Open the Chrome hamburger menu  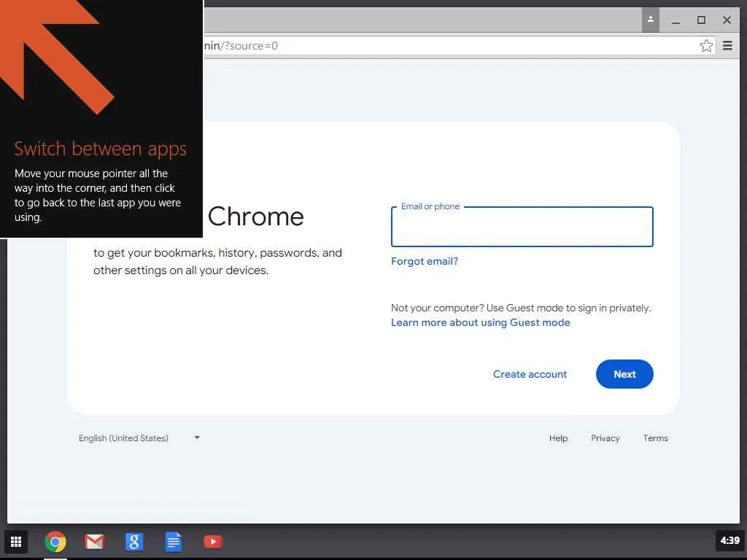pos(727,46)
